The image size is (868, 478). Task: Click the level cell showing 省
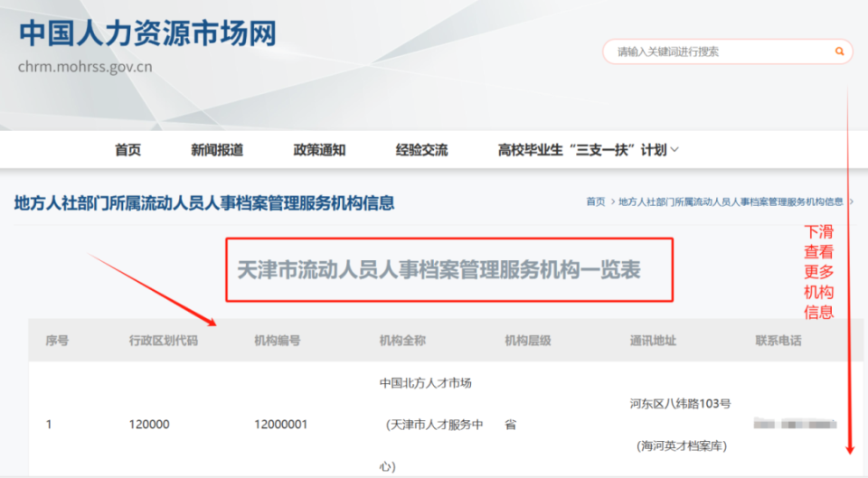pyautogui.click(x=510, y=425)
